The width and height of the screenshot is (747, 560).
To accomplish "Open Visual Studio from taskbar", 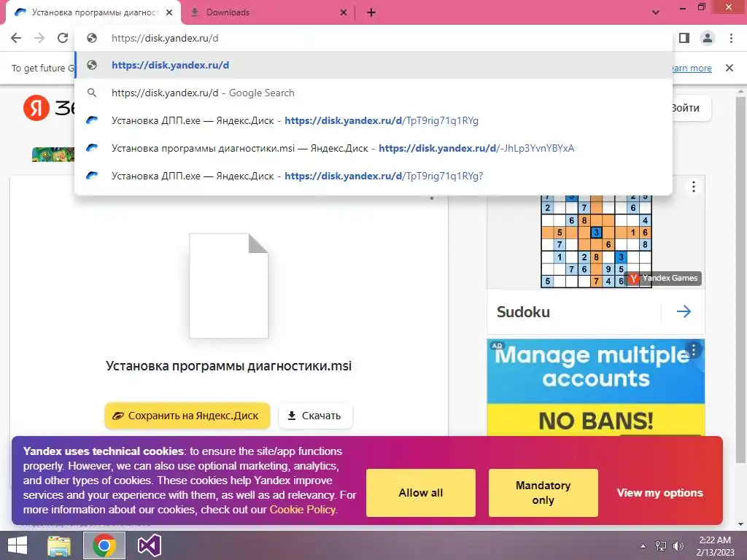I will 149,545.
